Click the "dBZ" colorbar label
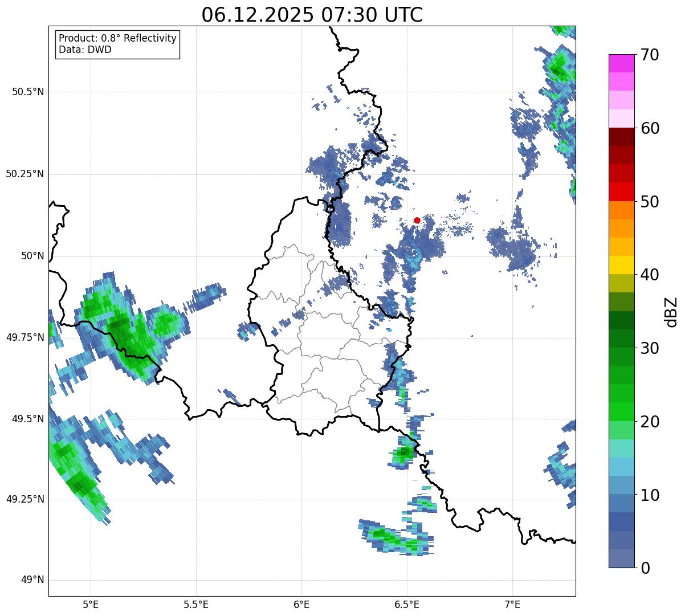The height and width of the screenshot is (616, 685). pyautogui.click(x=671, y=312)
